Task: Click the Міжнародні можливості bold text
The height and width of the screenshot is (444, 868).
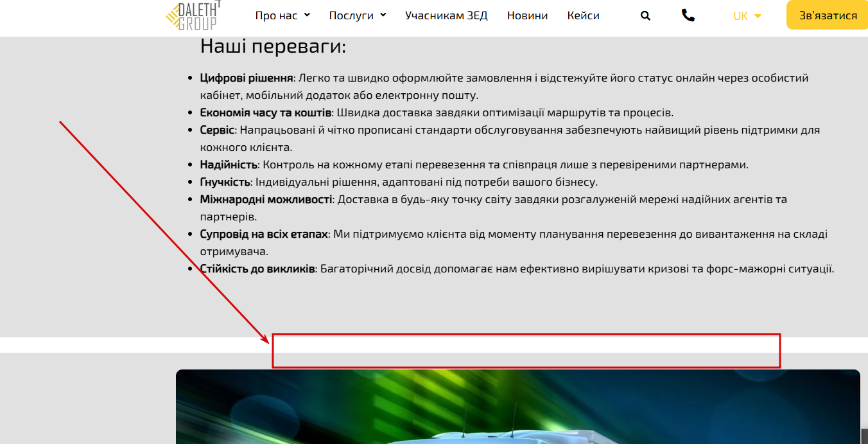Action: coord(266,199)
